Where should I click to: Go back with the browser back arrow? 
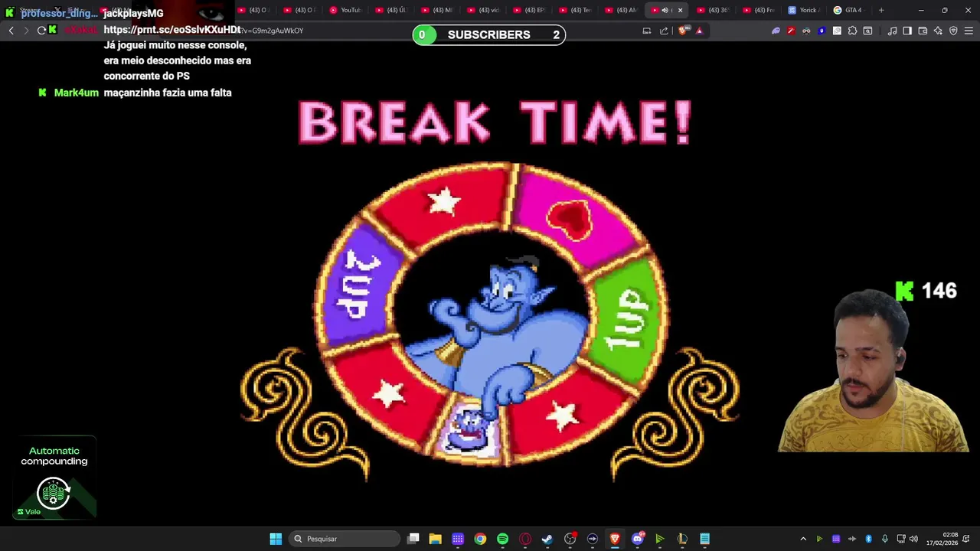coord(11,31)
